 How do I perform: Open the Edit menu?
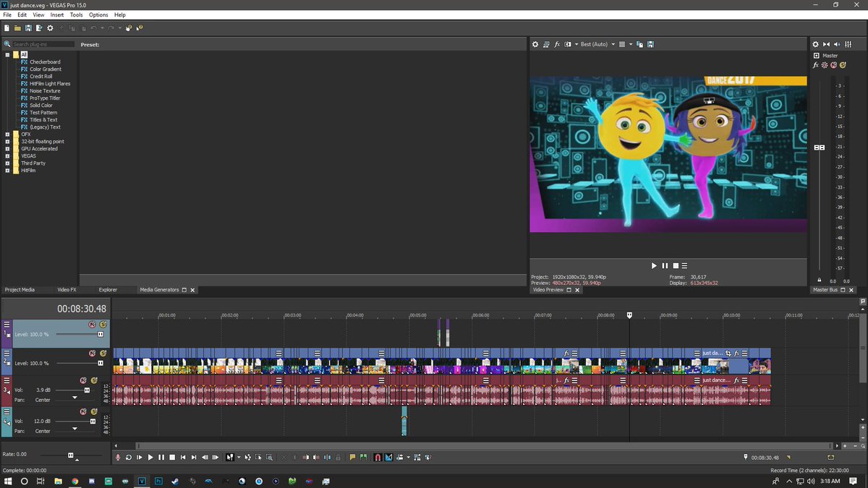coord(22,14)
